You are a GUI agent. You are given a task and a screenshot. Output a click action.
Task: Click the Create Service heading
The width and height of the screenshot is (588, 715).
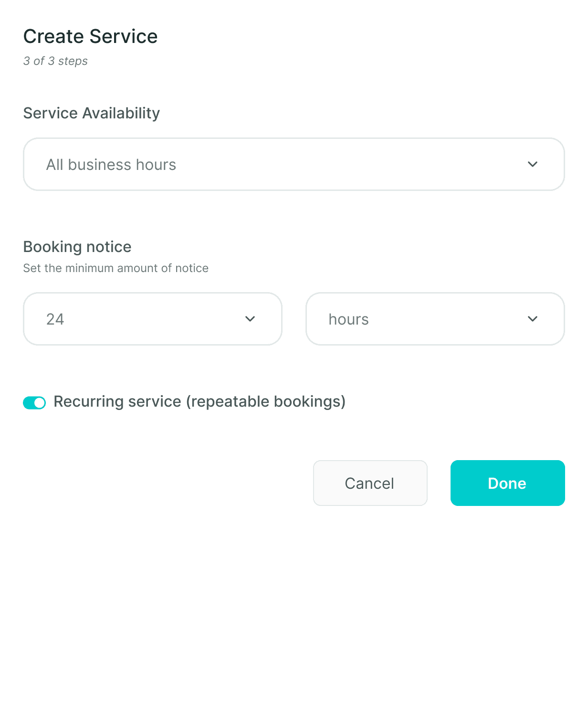pyautogui.click(x=91, y=36)
